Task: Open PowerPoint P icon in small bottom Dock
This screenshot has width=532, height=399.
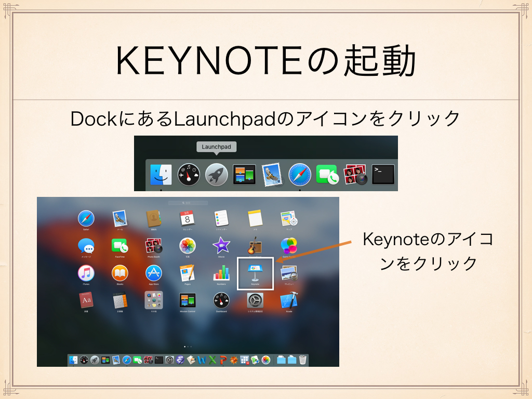Action: [x=223, y=360]
